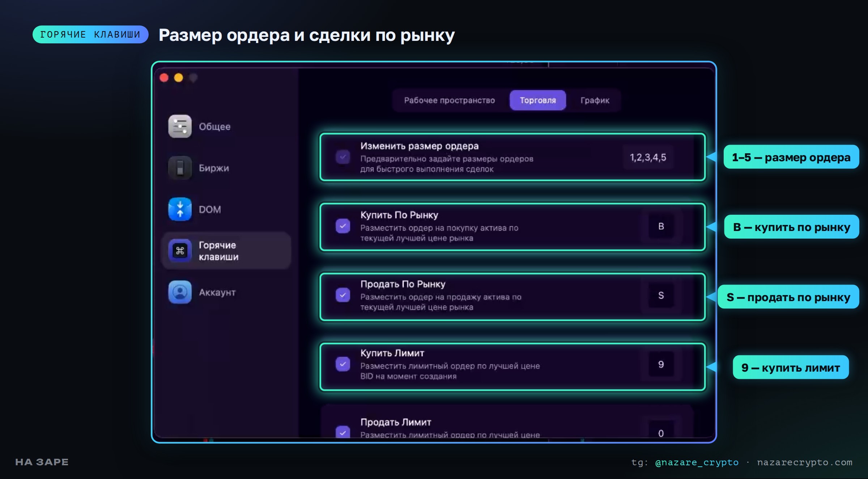Select the DOM sidebar icon
This screenshot has width=868, height=479.
point(180,209)
